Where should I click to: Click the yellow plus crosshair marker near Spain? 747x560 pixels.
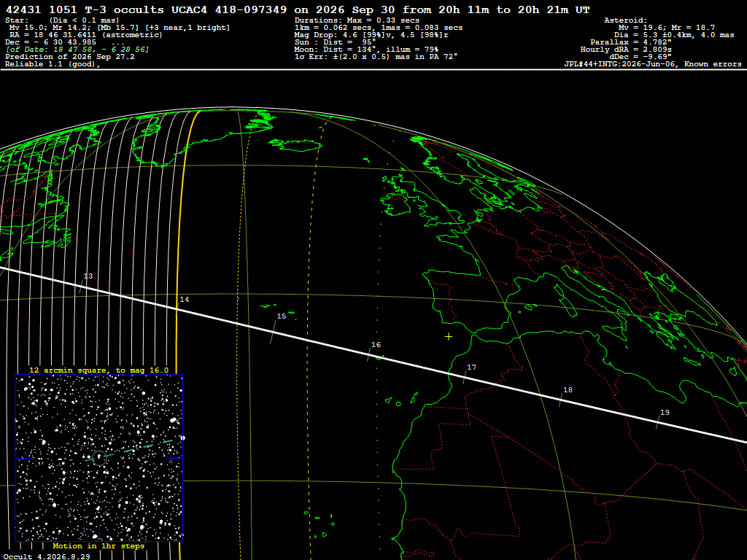[x=449, y=337]
